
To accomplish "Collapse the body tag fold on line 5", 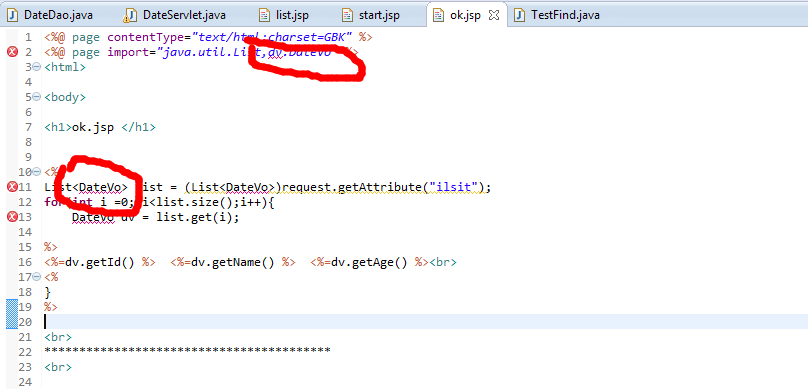I will click(36, 96).
